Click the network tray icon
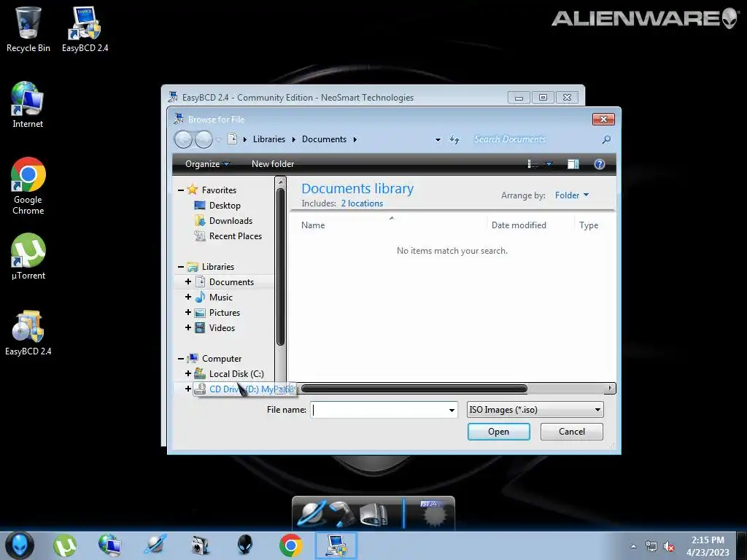Screen dimensions: 747x560 [x=651, y=547]
